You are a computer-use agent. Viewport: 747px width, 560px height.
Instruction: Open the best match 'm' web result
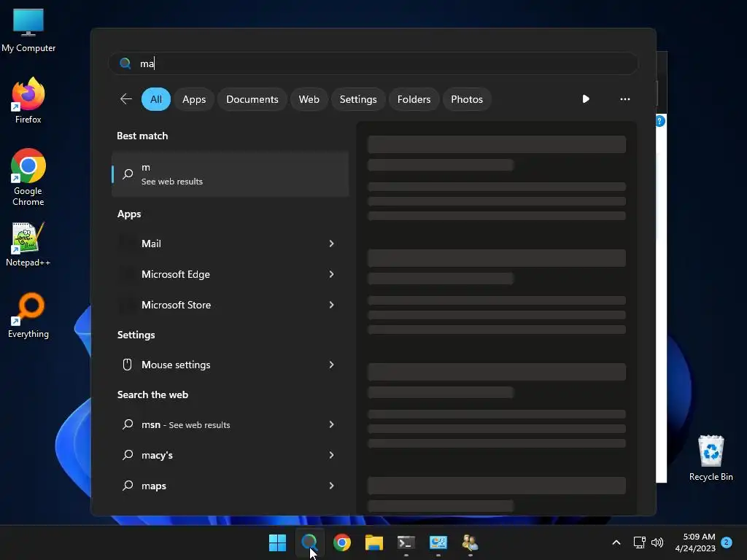pyautogui.click(x=230, y=174)
